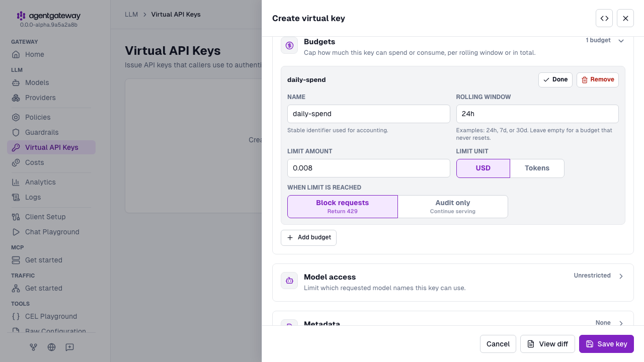644x362 pixels.
Task: Click the LLM breadcrumb link
Action: (x=131, y=14)
